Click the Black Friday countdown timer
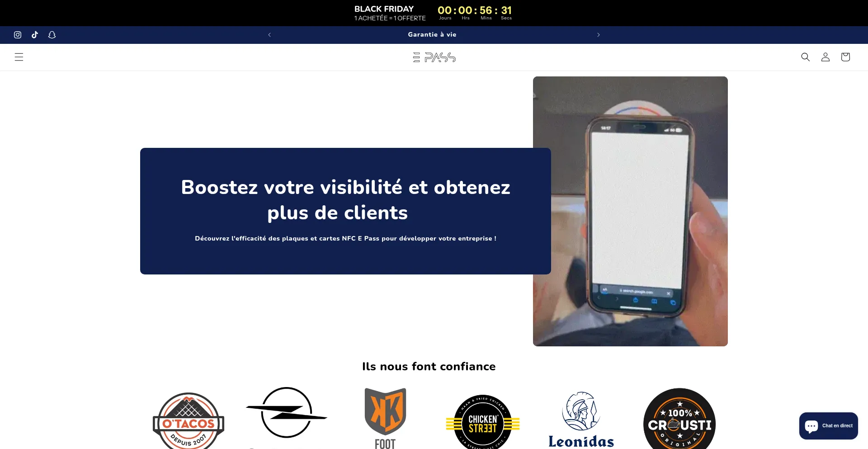The width and height of the screenshot is (868, 449). (x=474, y=13)
